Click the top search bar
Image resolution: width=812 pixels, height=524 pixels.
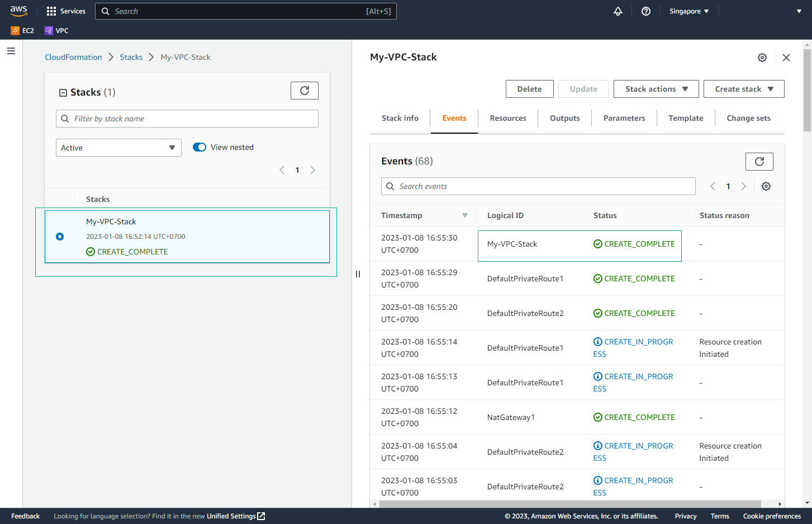pyautogui.click(x=246, y=11)
